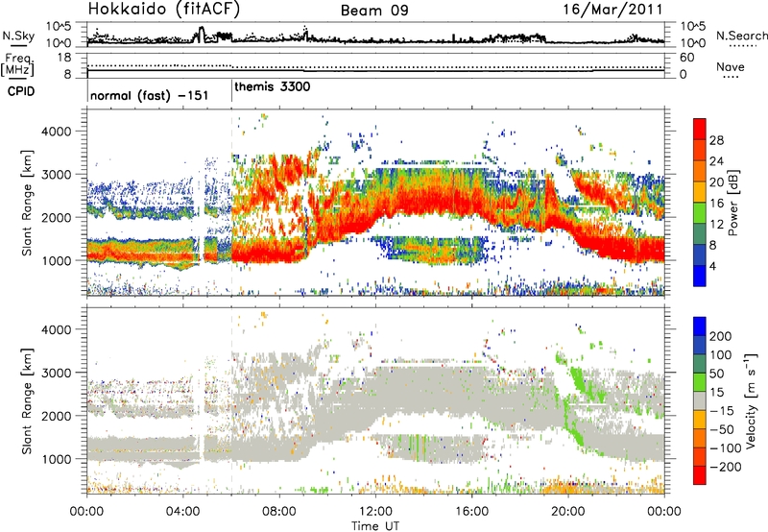The width and height of the screenshot is (768, 532).
Task: Click the '04:00' time axis tick label
Action: (x=182, y=512)
